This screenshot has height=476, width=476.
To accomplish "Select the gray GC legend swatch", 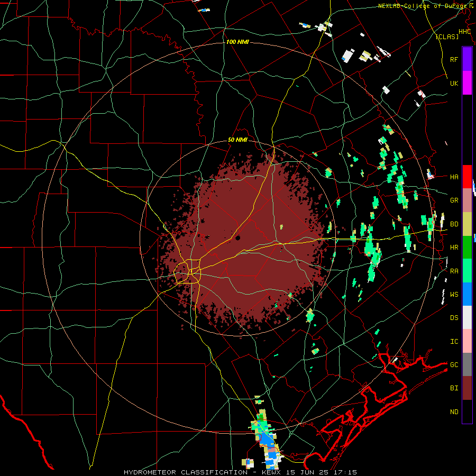I will 467,364.
